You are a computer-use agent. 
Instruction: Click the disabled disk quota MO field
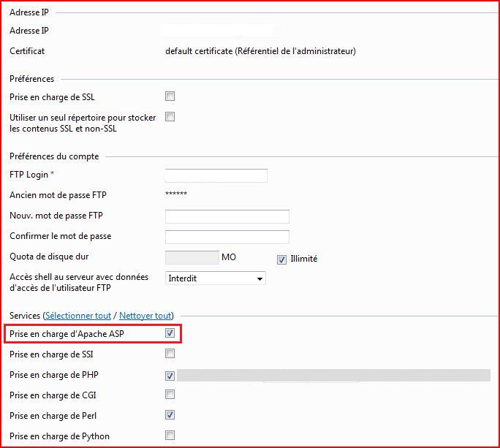[192, 257]
